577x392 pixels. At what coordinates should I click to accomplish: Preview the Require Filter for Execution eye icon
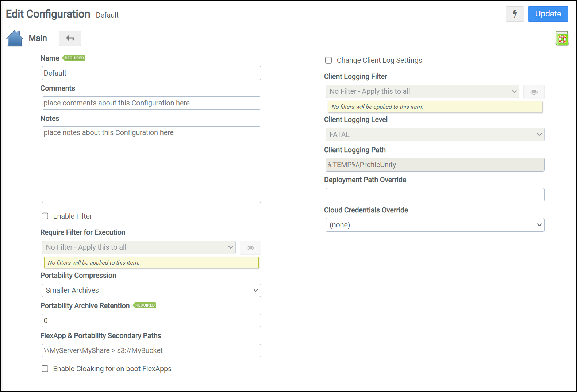(x=250, y=248)
